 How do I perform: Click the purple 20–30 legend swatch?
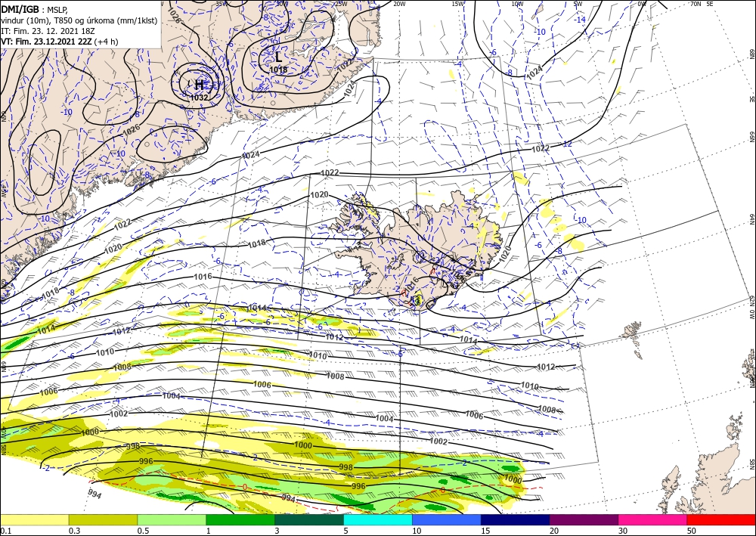(584, 519)
